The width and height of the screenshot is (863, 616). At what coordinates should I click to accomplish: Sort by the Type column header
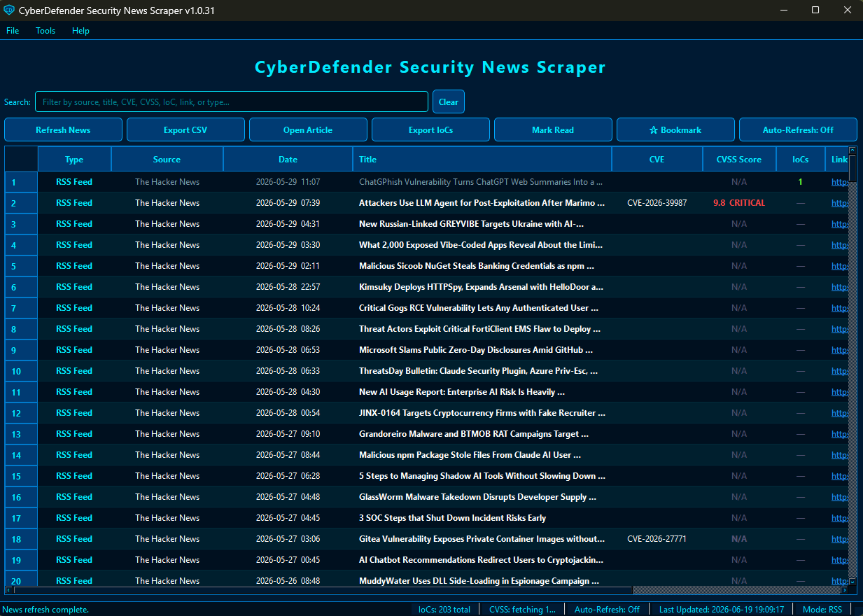point(74,159)
